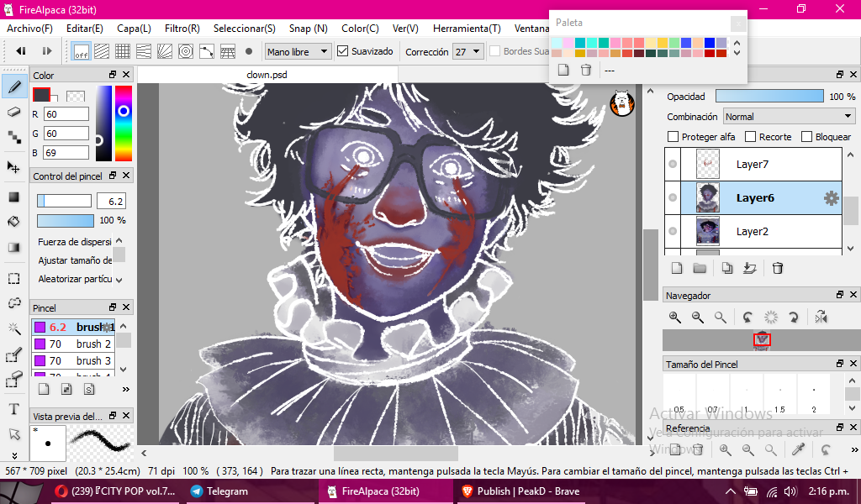Pick the Gradient tool

pyautogui.click(x=14, y=248)
